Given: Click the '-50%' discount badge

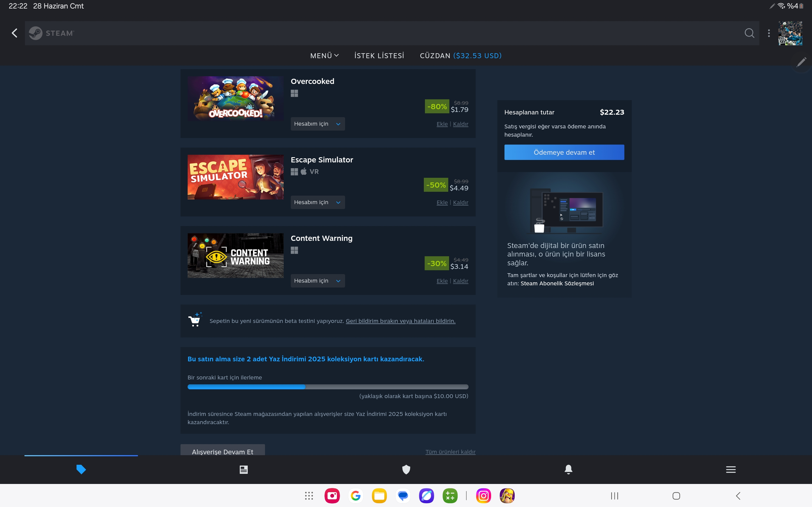Looking at the screenshot, I should [x=436, y=185].
